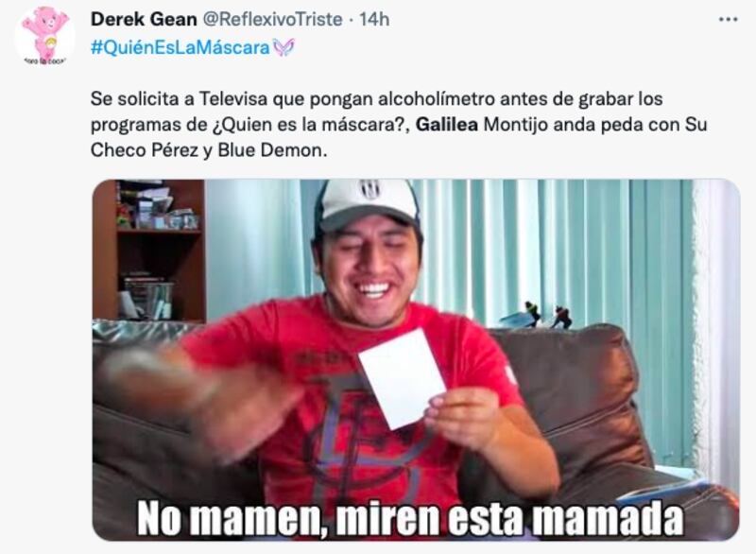Click the tweet text mentioning Televisa
Viewport: 756px width, 554px height.
coord(399,125)
